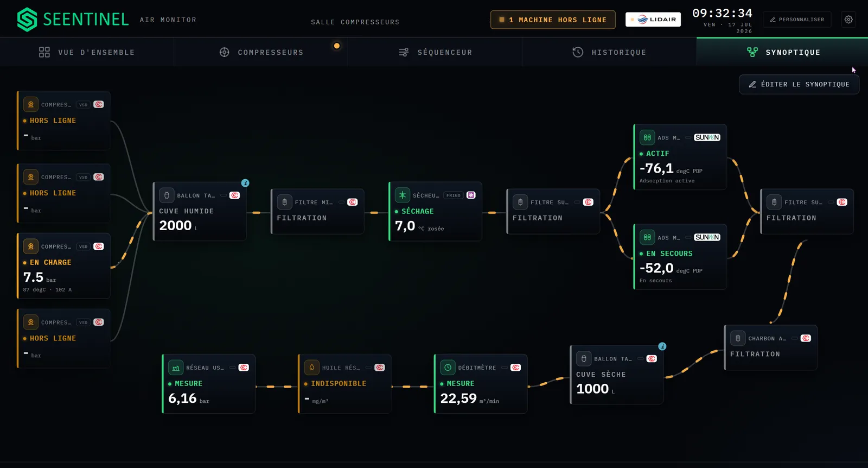Click the snowflake icon on the Sécheur card
This screenshot has width=868, height=468.
403,195
